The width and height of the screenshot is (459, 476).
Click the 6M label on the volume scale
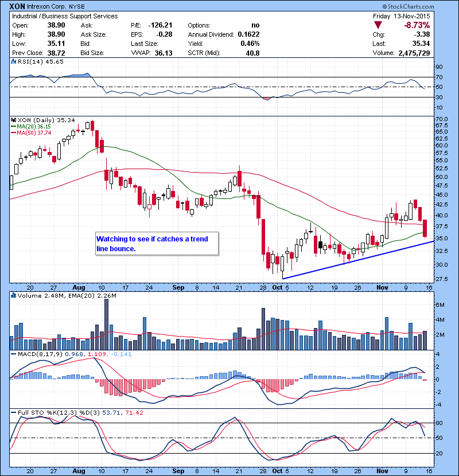[440, 305]
